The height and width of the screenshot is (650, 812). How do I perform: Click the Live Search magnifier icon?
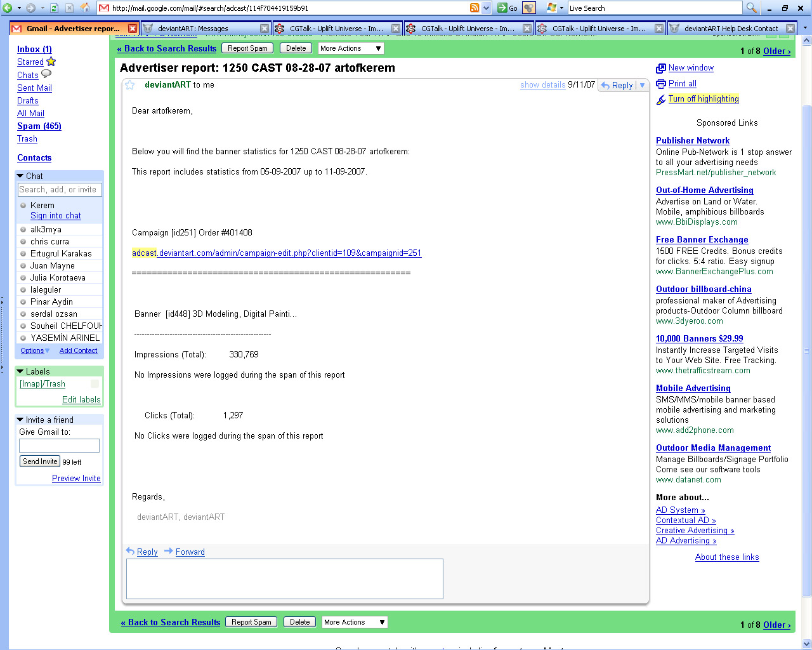click(x=751, y=8)
